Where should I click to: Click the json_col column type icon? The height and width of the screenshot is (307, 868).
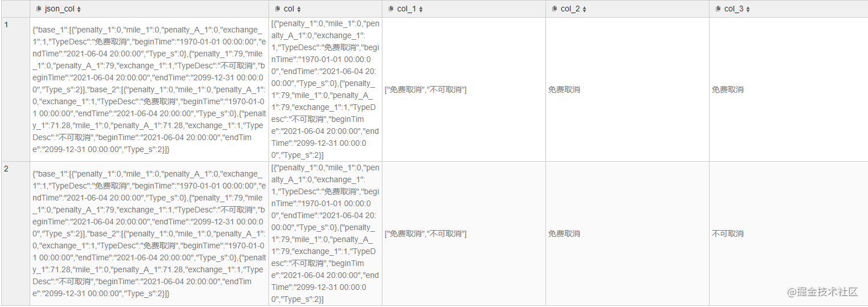pos(39,9)
